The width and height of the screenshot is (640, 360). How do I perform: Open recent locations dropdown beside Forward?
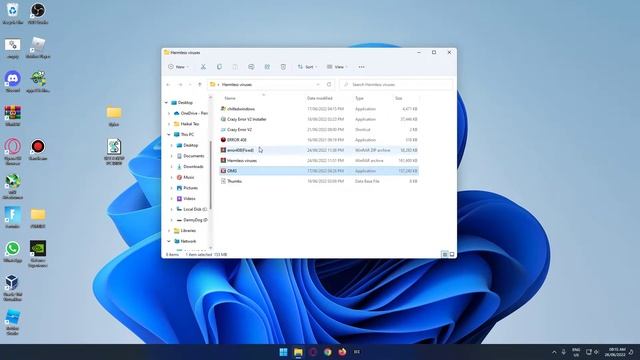coord(190,84)
